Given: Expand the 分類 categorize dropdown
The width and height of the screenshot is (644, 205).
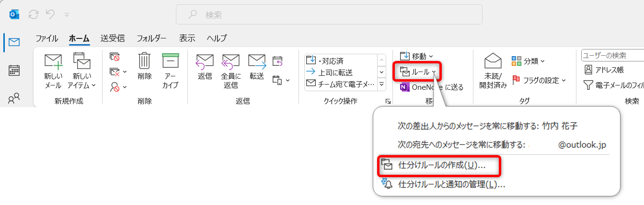Looking at the screenshot, I should tap(528, 61).
